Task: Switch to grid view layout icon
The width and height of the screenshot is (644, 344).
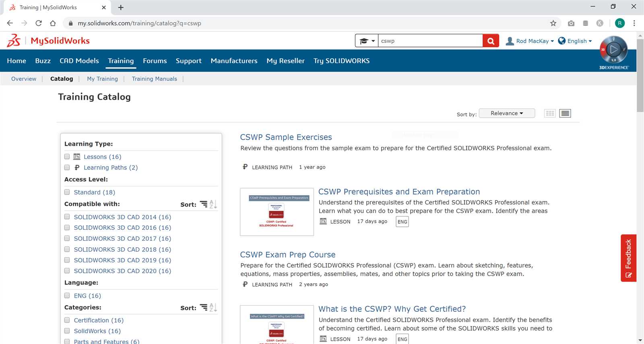Action: tap(550, 113)
